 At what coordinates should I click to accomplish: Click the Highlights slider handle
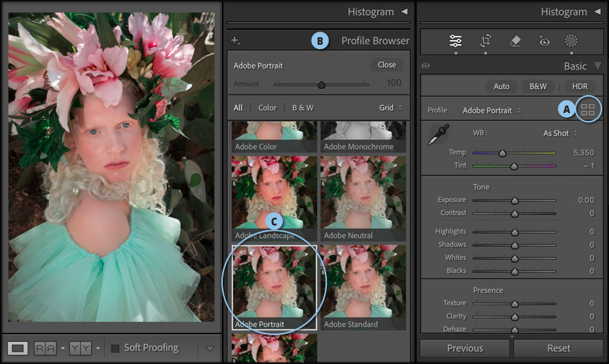[x=515, y=232]
